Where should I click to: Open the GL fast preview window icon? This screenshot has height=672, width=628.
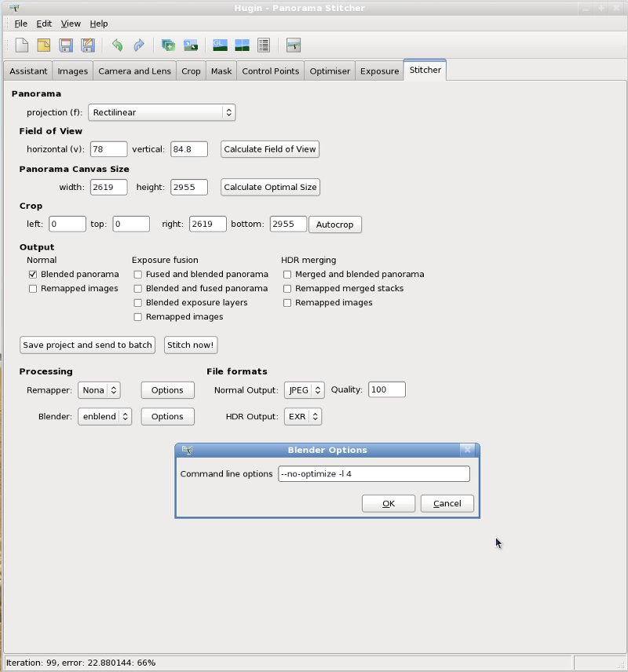pyautogui.click(x=220, y=45)
